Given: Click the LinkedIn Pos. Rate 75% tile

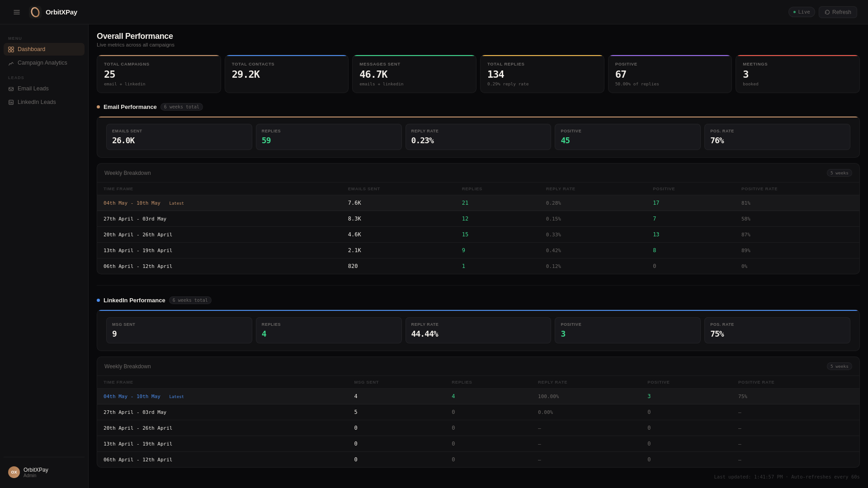Looking at the screenshot, I should coord(777,330).
